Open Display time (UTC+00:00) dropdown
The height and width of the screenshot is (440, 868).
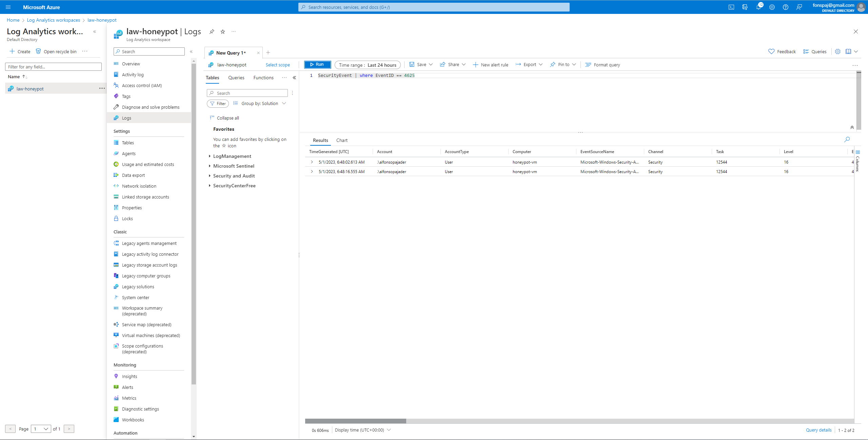[363, 430]
